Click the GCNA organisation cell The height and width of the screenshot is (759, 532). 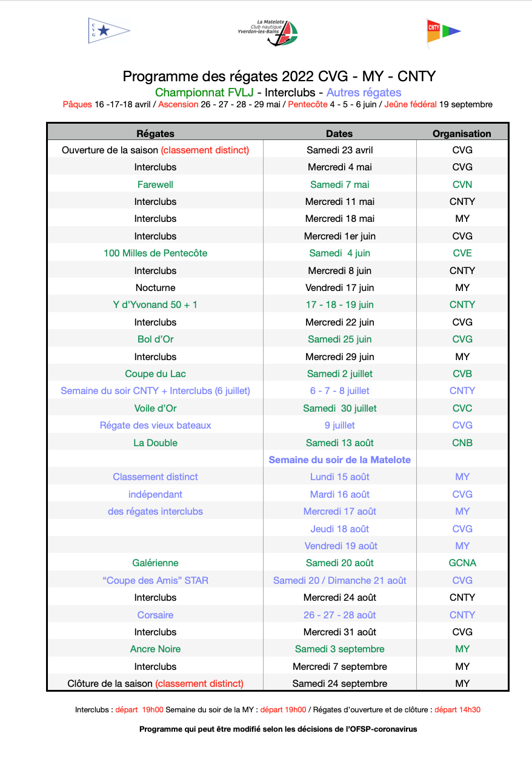pos(462,563)
